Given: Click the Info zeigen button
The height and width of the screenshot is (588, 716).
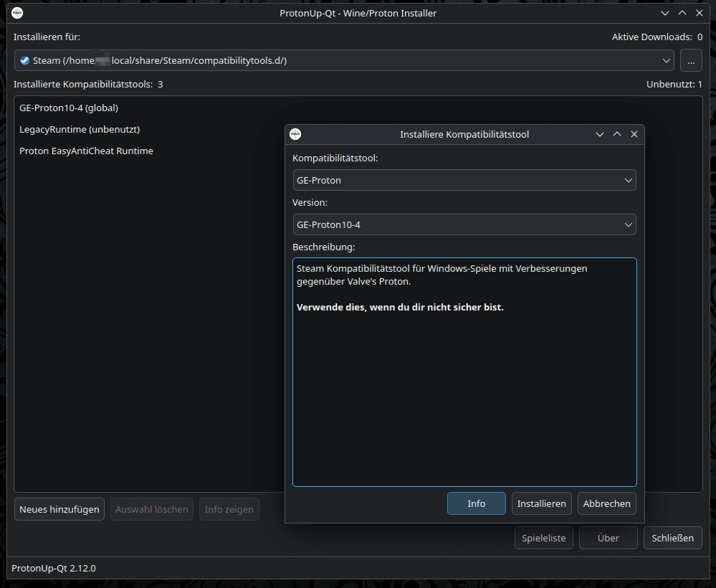Looking at the screenshot, I should [229, 509].
